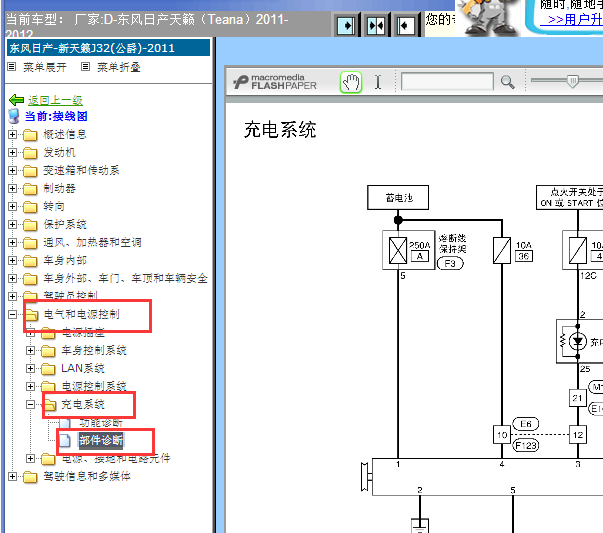Click the 转向 folder icon
Image resolution: width=603 pixels, height=533 pixels.
(x=30, y=207)
